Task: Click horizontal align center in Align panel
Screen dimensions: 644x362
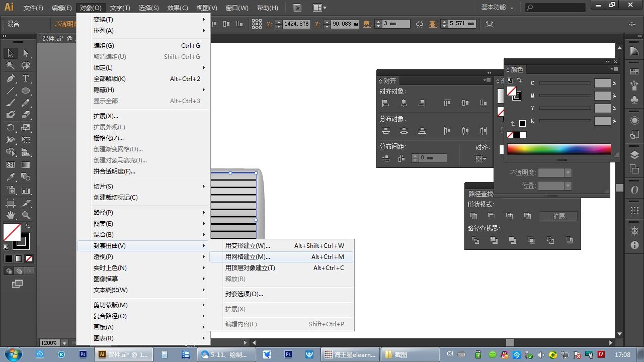Action: 404,103
